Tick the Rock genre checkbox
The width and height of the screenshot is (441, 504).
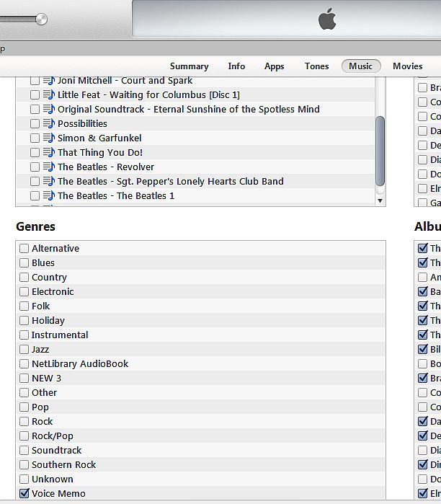[24, 421]
